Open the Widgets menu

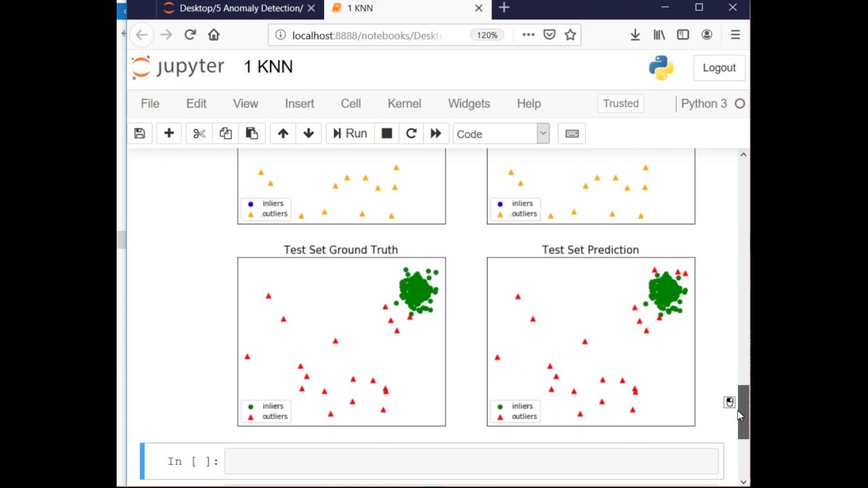click(x=469, y=104)
